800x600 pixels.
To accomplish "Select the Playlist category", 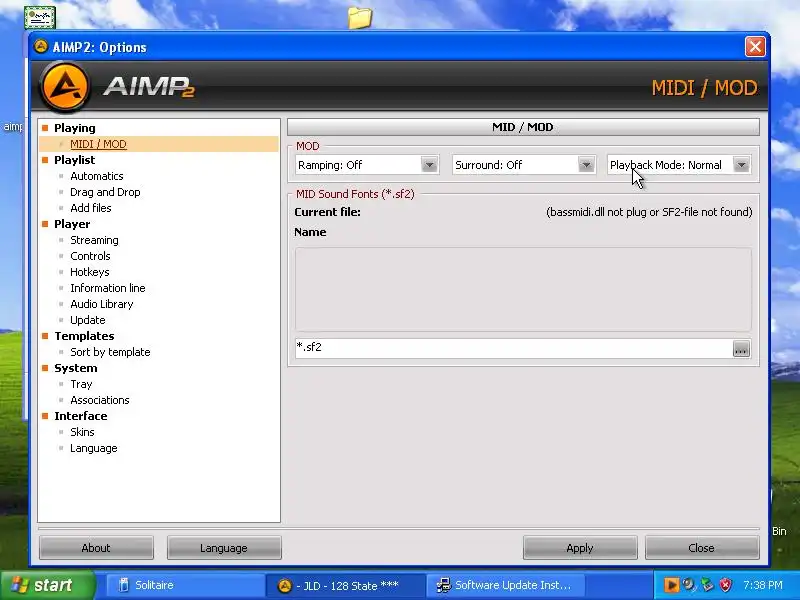I will (74, 160).
